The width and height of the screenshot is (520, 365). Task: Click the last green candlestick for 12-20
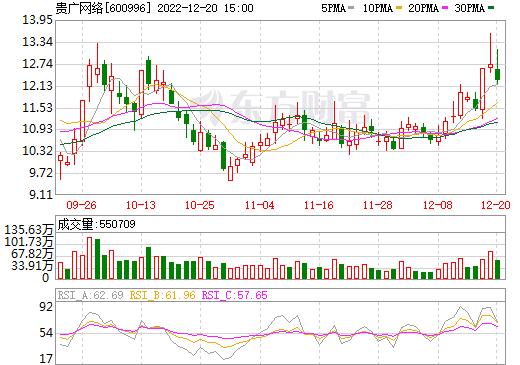point(497,74)
